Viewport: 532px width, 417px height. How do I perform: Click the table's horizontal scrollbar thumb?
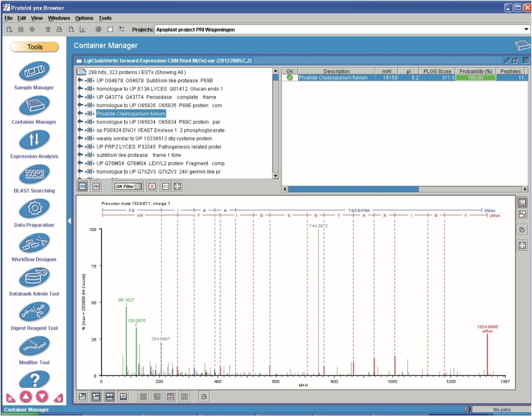(x=353, y=189)
